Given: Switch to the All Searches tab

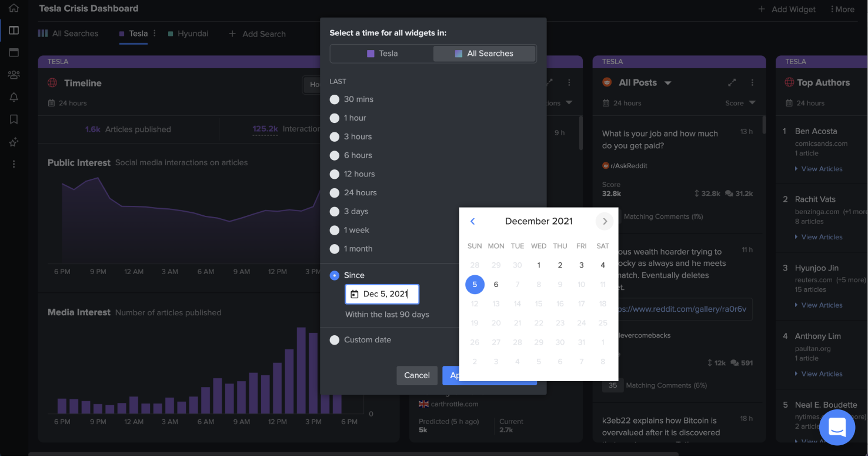Looking at the screenshot, I should pyautogui.click(x=68, y=34).
